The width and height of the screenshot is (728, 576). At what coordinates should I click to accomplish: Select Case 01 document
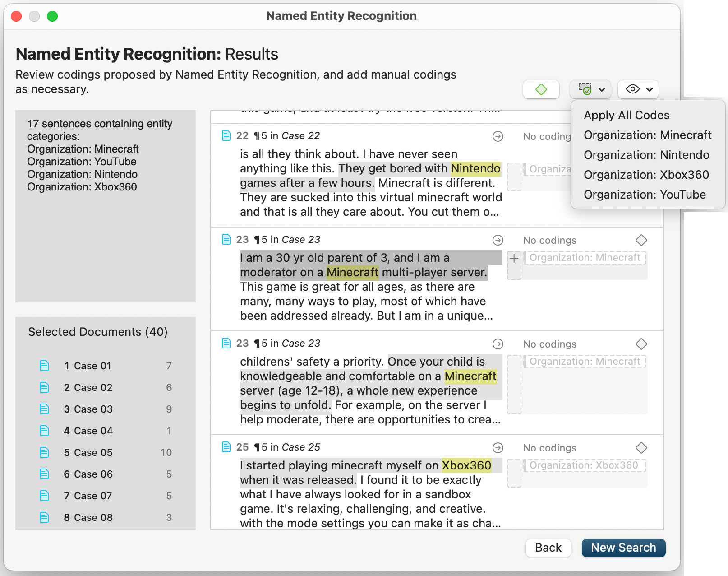(x=92, y=366)
